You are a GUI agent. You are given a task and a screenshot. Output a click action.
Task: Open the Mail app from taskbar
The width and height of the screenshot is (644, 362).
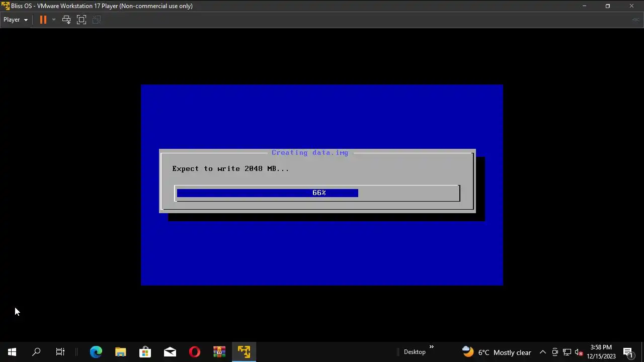click(x=170, y=352)
